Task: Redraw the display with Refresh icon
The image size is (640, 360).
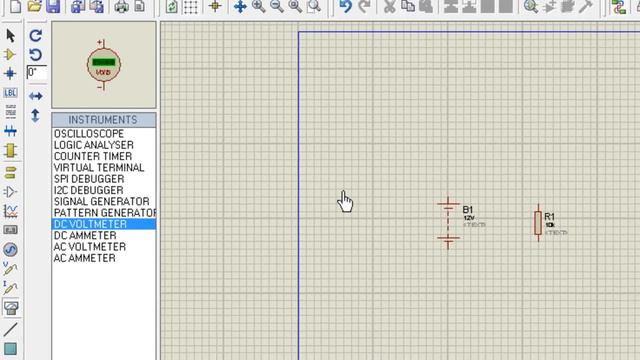Action: coord(172,6)
